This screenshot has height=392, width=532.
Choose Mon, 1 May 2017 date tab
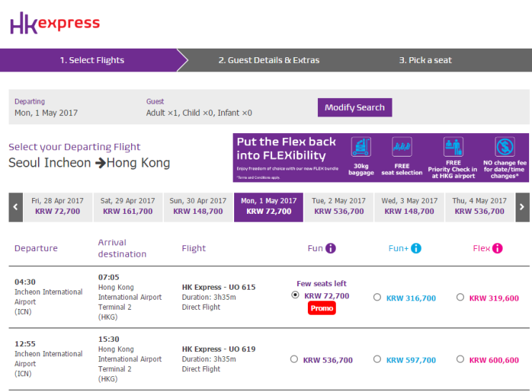[269, 207]
